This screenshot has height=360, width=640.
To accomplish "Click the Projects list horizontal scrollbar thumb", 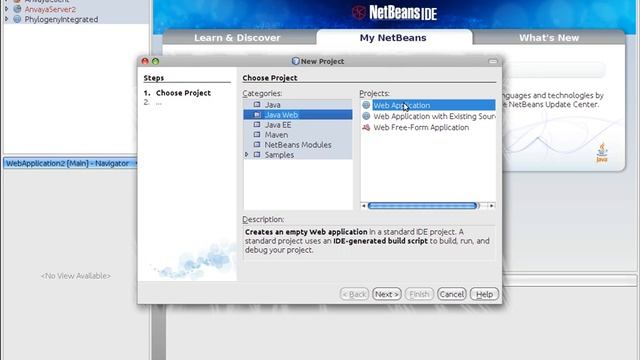I will click(423, 206).
